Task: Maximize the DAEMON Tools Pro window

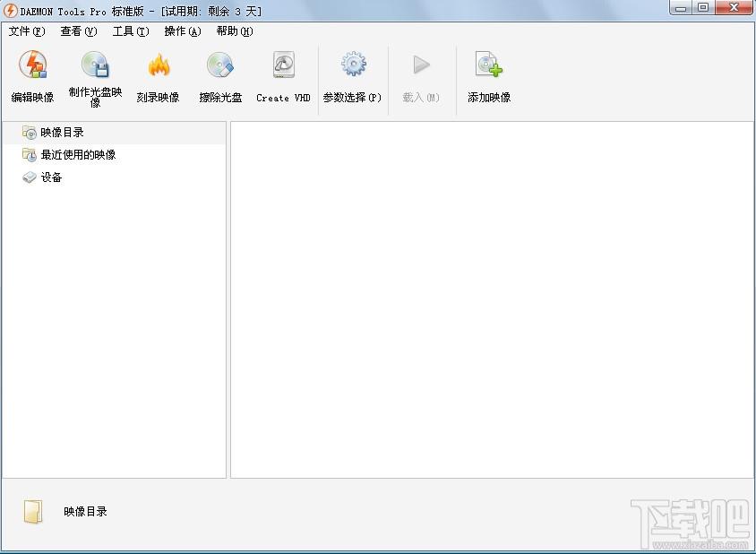Action: point(703,8)
